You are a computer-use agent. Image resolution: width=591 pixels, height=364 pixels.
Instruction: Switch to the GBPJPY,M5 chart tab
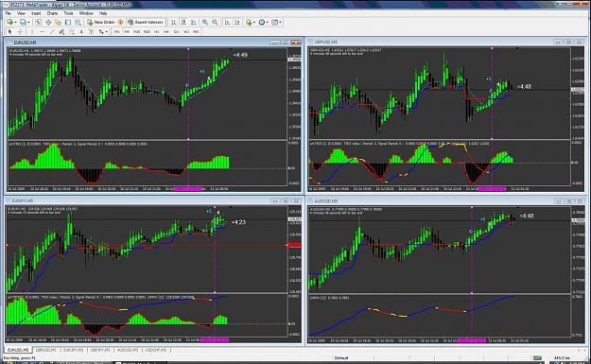pos(100,350)
